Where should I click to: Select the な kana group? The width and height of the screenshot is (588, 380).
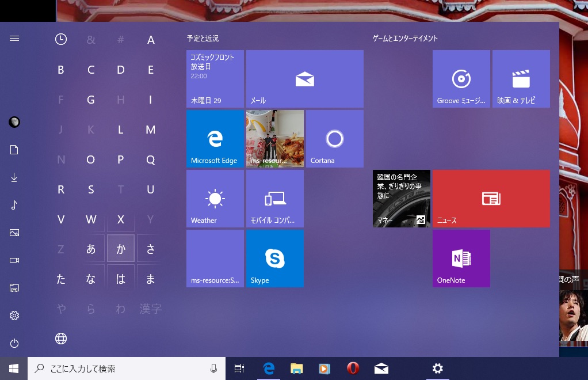91,279
